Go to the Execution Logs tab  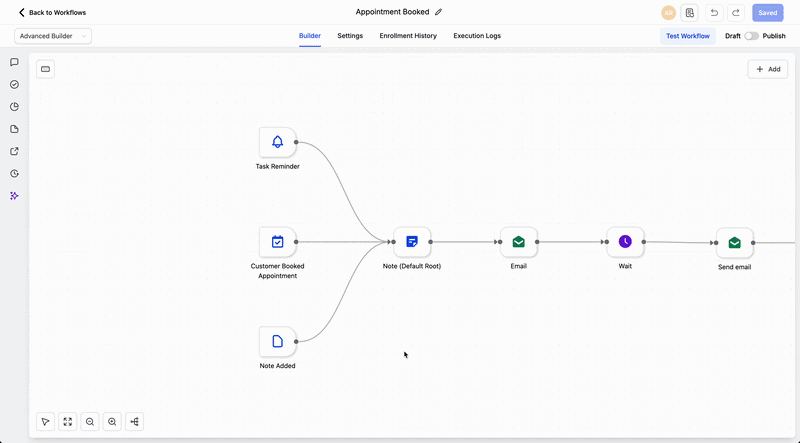pos(477,36)
